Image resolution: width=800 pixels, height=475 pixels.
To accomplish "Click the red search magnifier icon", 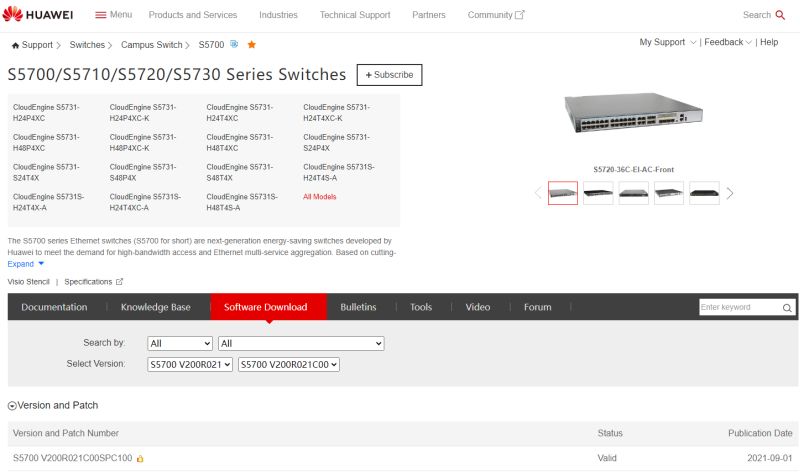I will pos(780,15).
